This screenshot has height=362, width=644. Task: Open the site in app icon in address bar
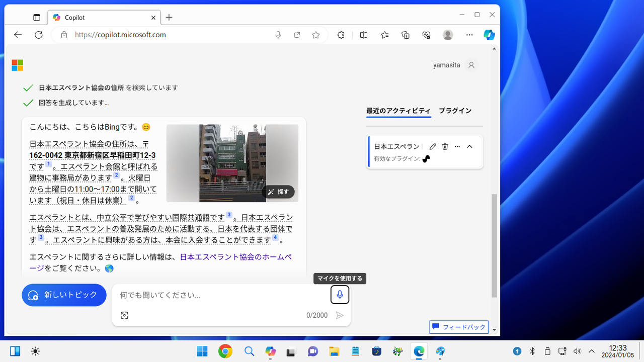297,35
